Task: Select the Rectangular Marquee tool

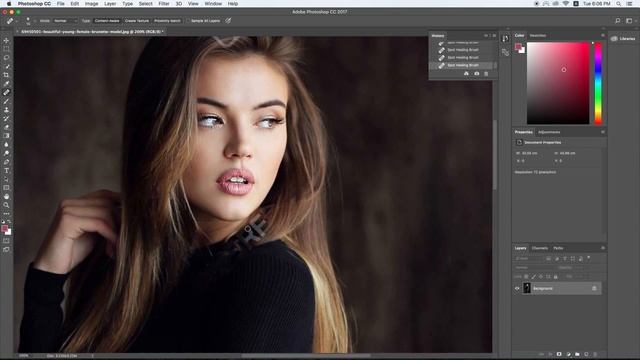Action: pyautogui.click(x=6, y=49)
